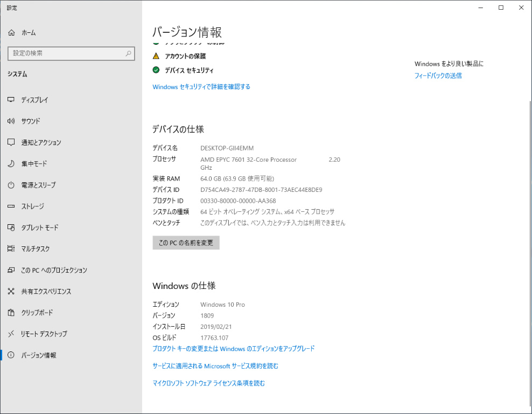This screenshot has height=414, width=532.
Task: Click the アカウントの保護 warning icon
Action: click(x=156, y=56)
